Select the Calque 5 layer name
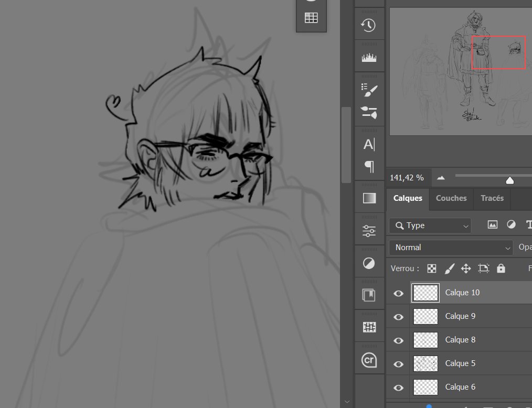This screenshot has width=532, height=408. (461, 363)
